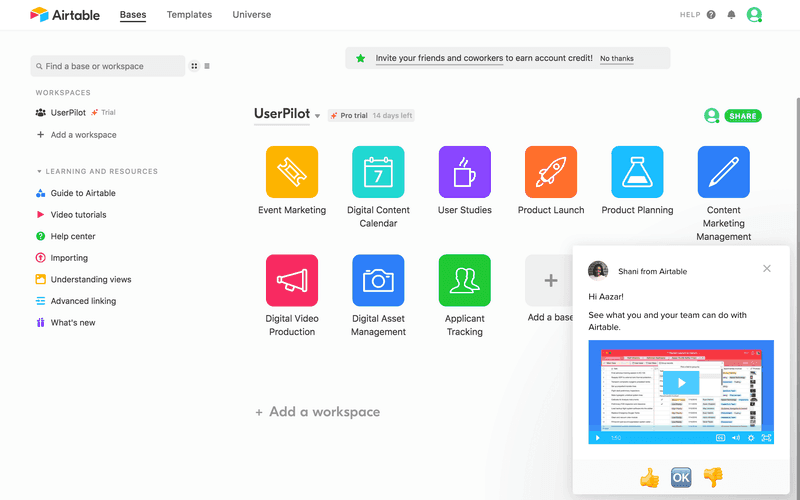
Task: Open Guide to Airtable
Action: 76,193
